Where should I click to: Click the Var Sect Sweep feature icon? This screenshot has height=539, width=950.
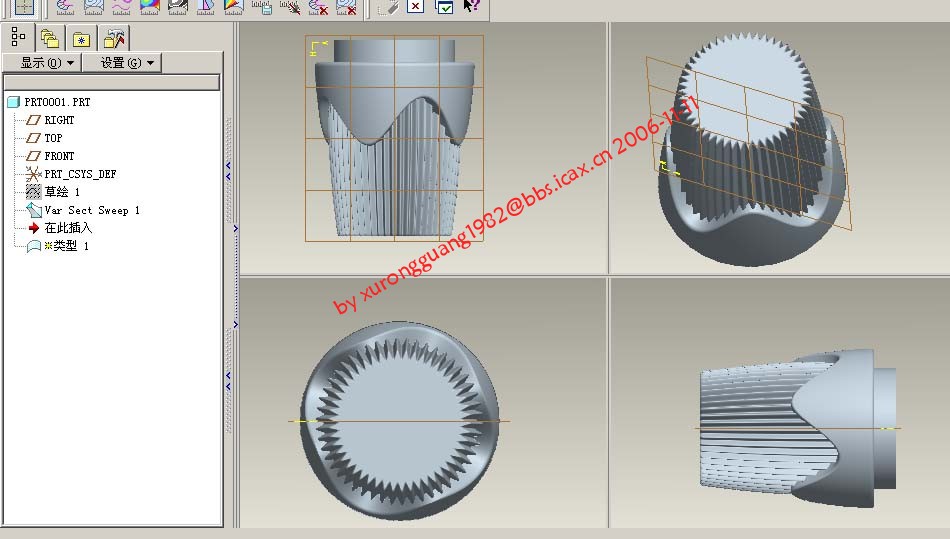pos(33,210)
